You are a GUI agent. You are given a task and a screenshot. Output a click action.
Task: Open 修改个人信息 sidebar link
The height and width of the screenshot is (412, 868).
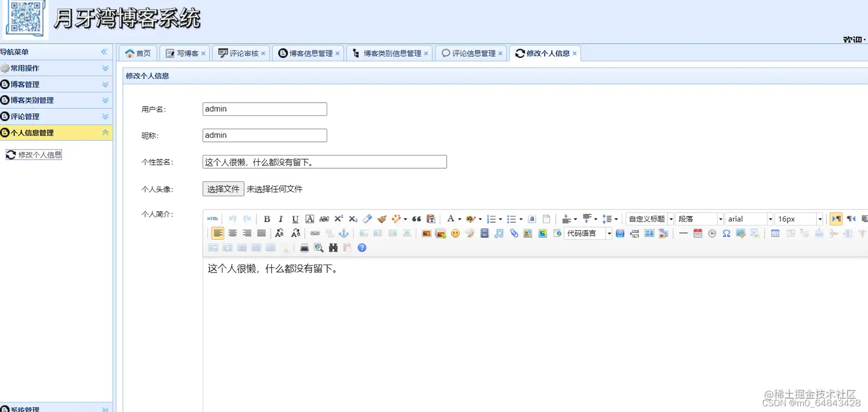click(x=34, y=155)
